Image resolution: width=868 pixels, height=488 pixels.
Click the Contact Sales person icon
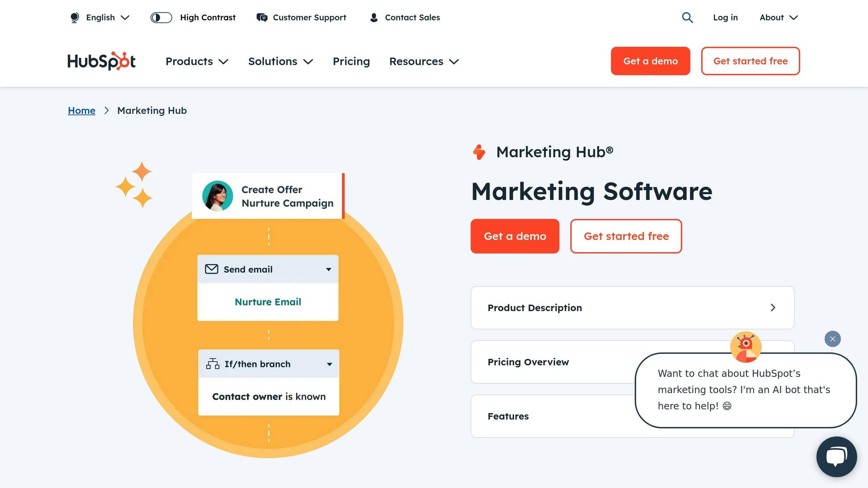[373, 17]
